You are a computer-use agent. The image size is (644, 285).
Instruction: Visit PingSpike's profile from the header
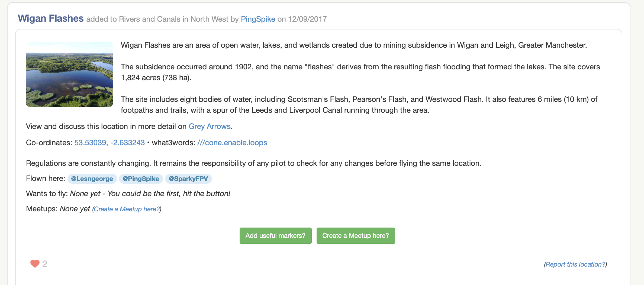click(x=258, y=19)
